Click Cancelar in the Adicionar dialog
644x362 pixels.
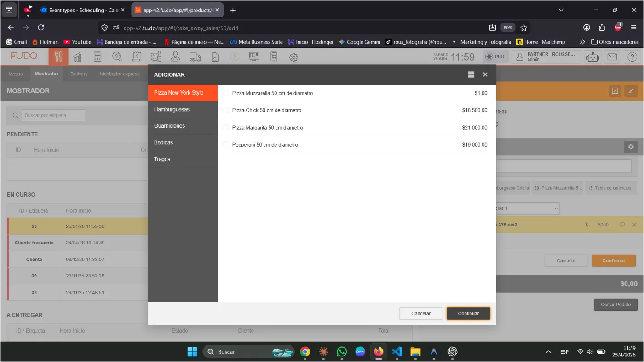(x=421, y=313)
